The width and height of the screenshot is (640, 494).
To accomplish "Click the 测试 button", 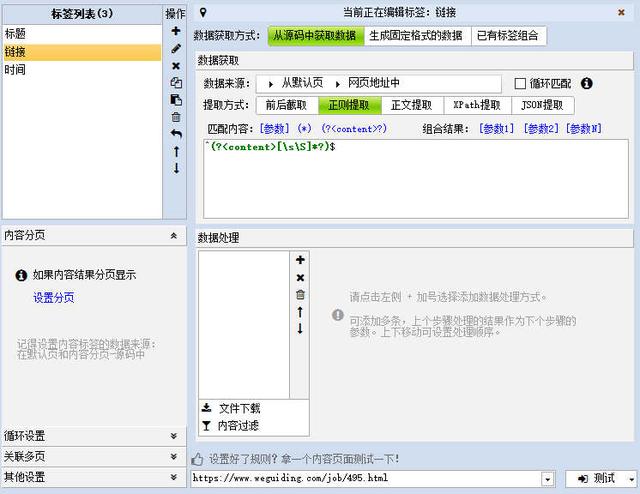I will click(600, 479).
